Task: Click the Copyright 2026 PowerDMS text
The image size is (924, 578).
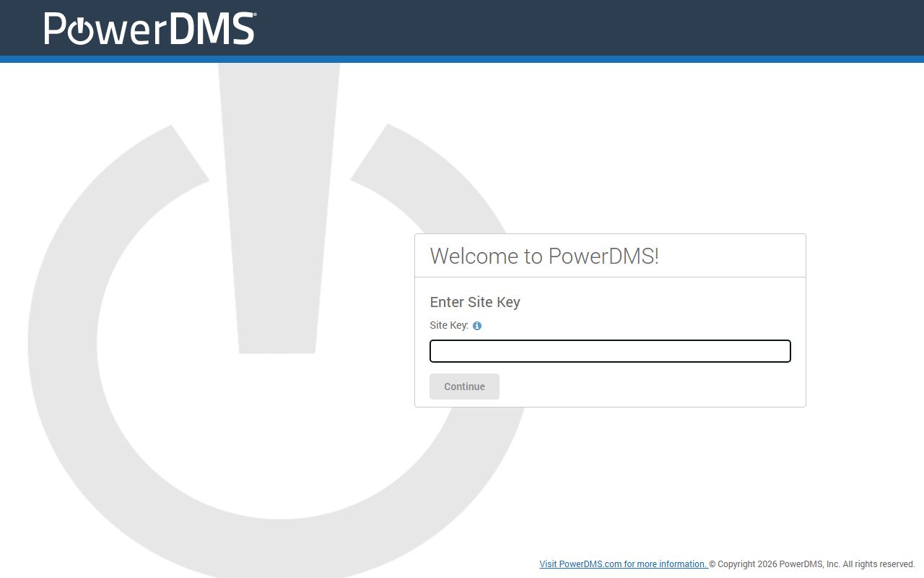Action: [x=774, y=564]
